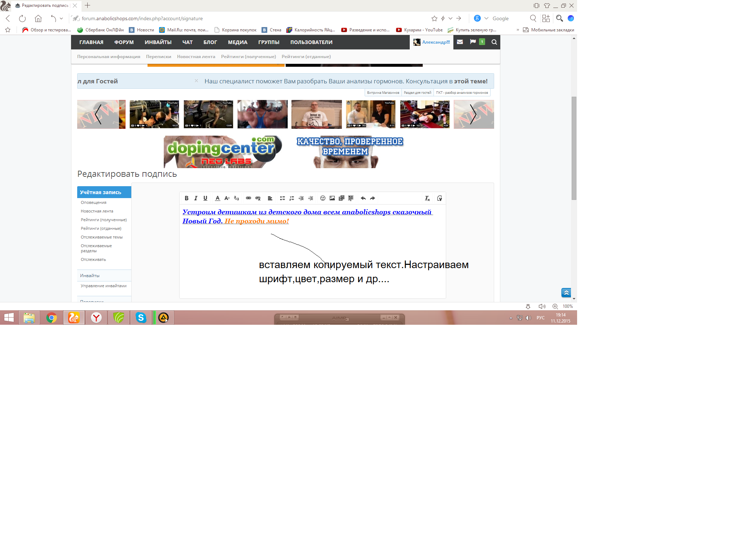Screen dimensions: 756x560
Task: Click the unlink icon in toolbar
Action: [258, 198]
